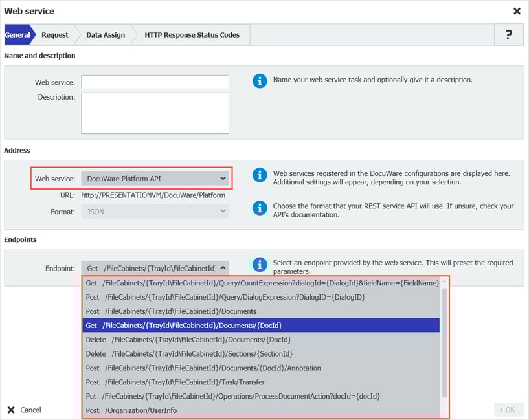529x420 pixels.
Task: Collapse the Endpoint dropdown list
Action: (223, 267)
